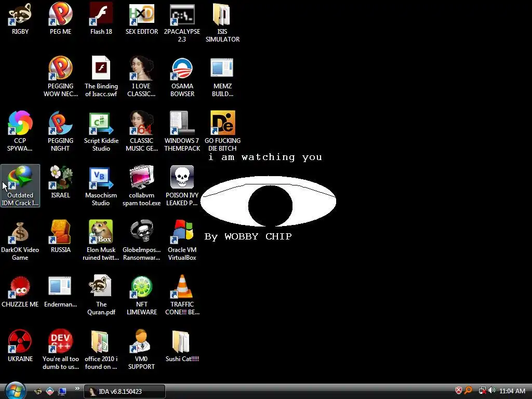Launch the PEG ME desktop shortcut
The height and width of the screenshot is (399, 532).
pos(60,19)
